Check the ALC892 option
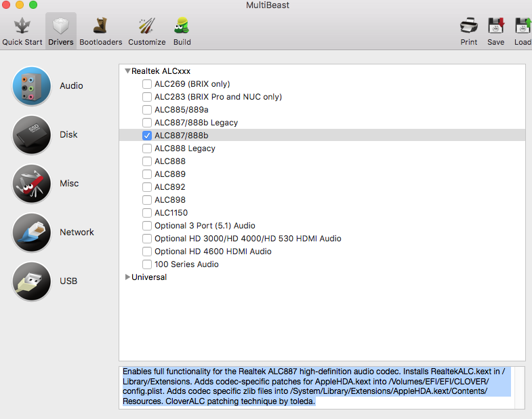The width and height of the screenshot is (532, 419). pyautogui.click(x=147, y=187)
